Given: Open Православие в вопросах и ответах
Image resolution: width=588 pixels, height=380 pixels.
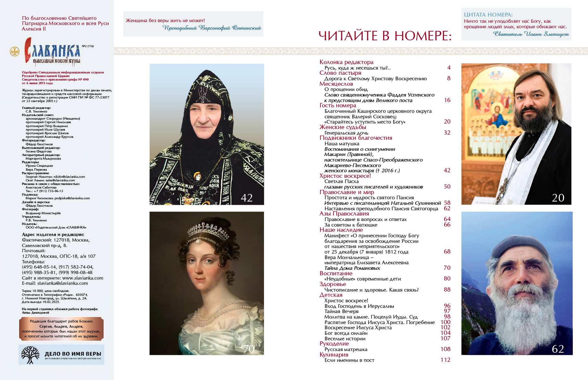Looking at the screenshot, I should point(366,219).
